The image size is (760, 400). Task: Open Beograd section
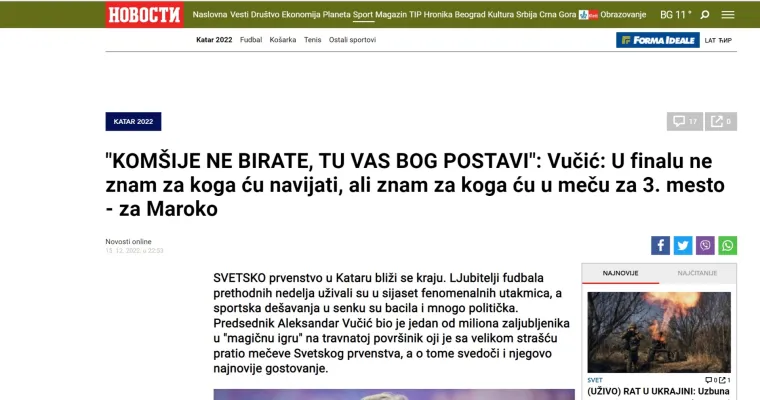click(x=470, y=15)
